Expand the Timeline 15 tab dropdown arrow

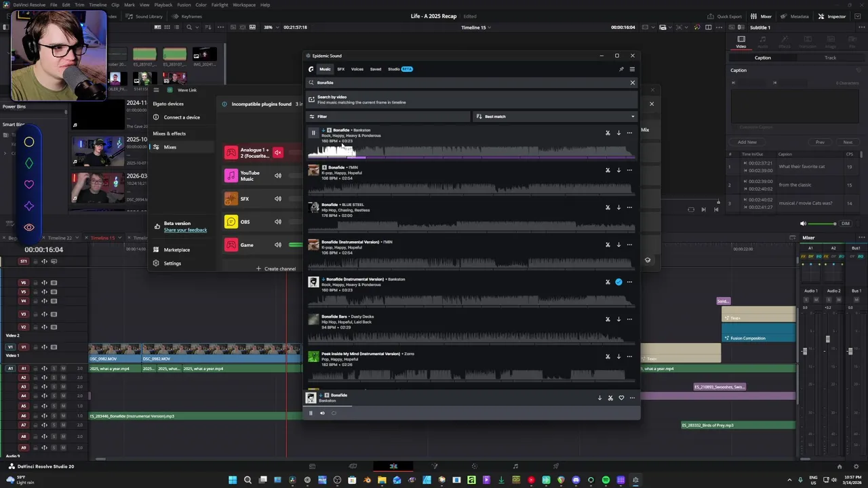coord(120,238)
